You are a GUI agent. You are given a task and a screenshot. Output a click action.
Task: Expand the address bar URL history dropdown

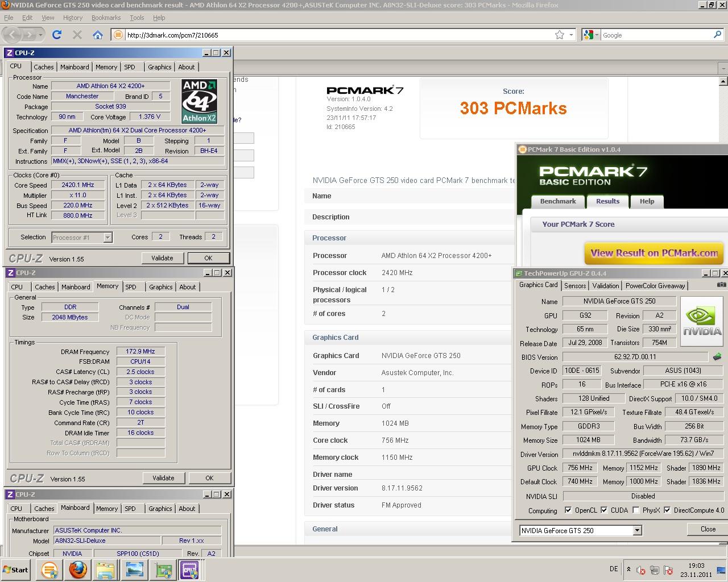[572, 35]
